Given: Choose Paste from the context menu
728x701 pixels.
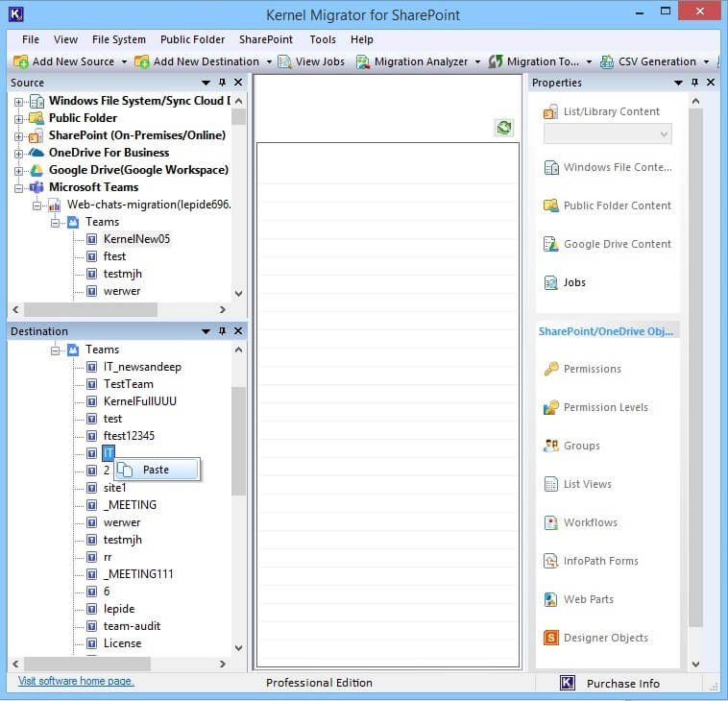Looking at the screenshot, I should coord(158,470).
